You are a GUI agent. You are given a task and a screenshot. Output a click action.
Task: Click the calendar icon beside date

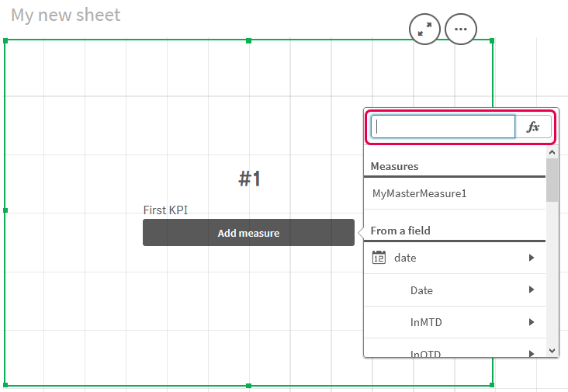[x=379, y=258]
